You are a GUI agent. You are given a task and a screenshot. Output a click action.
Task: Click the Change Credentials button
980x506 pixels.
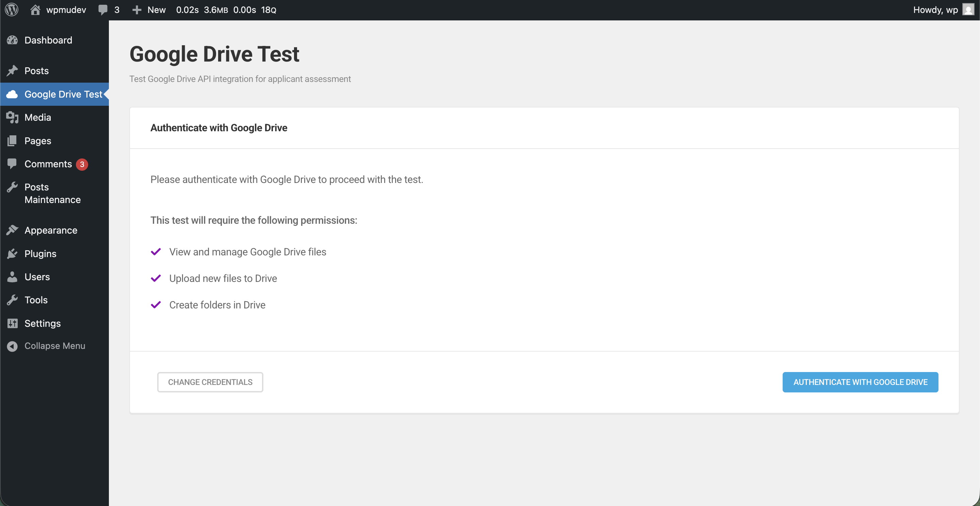point(210,382)
